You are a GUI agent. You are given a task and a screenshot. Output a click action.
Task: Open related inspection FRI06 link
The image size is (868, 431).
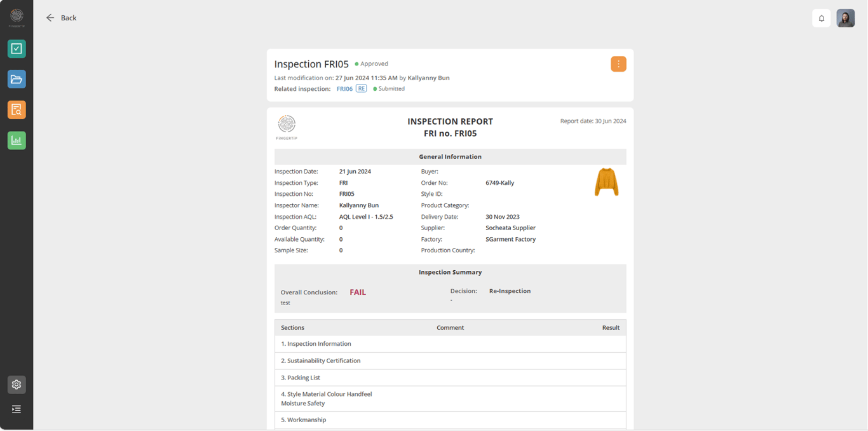[344, 89]
